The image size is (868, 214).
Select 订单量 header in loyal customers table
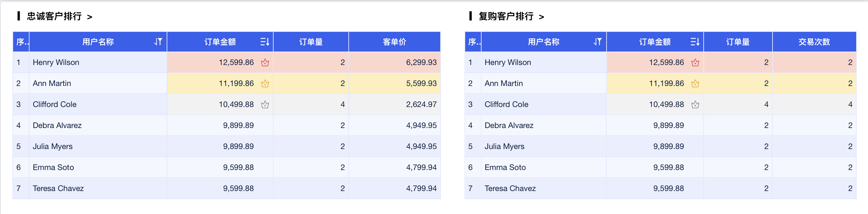pyautogui.click(x=311, y=42)
